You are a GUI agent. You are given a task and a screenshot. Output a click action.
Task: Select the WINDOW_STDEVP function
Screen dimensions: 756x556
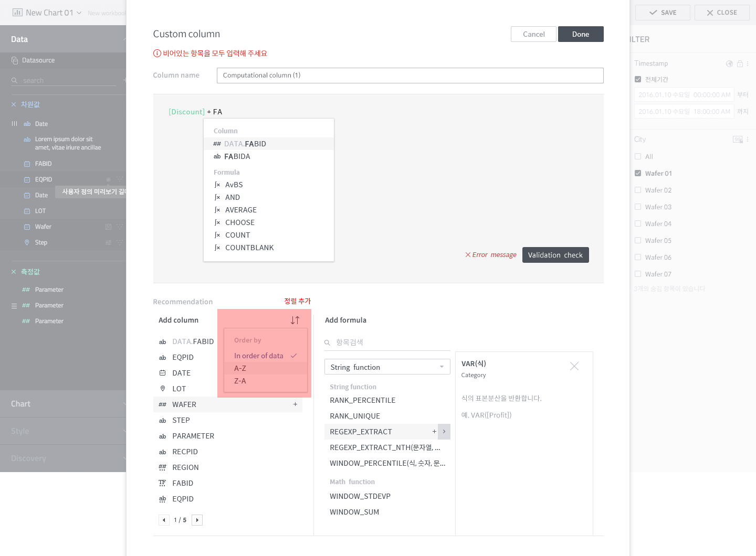tap(387, 496)
